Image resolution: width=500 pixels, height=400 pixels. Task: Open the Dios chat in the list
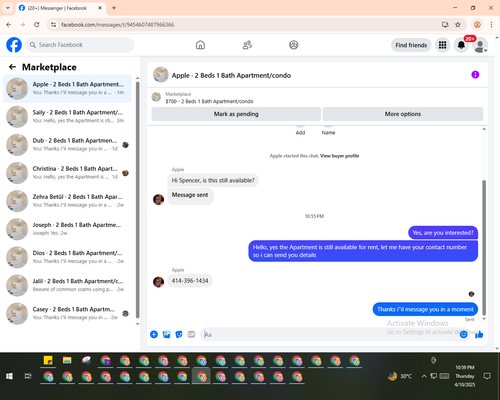(x=67, y=257)
